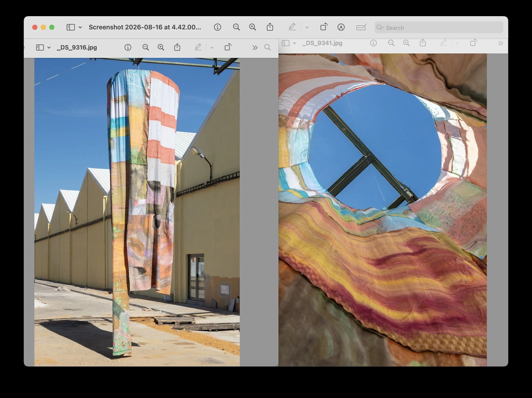
Task: Show overflow toolbar items in _DS_9341.jpg window
Action: click(501, 43)
